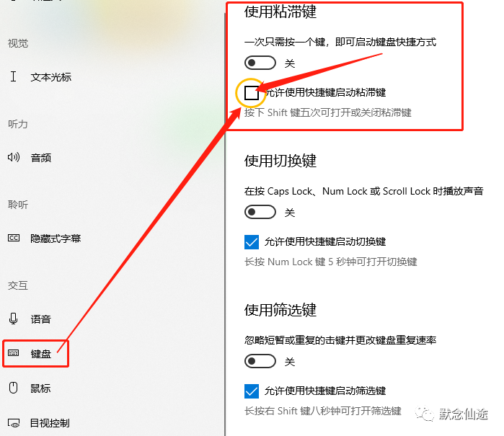Screen dimensions: 504x436
Task: Click the eye control icon for 目视控制
Action: (x=14, y=423)
